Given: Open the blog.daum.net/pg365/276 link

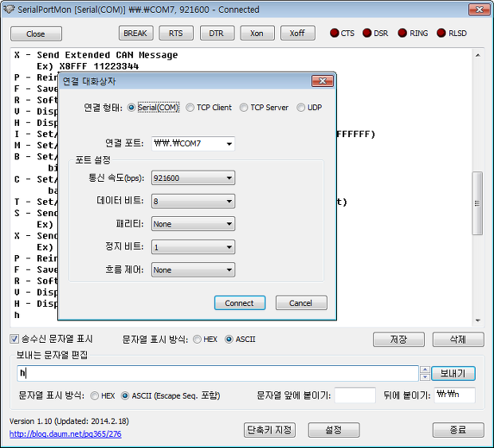Looking at the screenshot, I should pyautogui.click(x=65, y=434).
